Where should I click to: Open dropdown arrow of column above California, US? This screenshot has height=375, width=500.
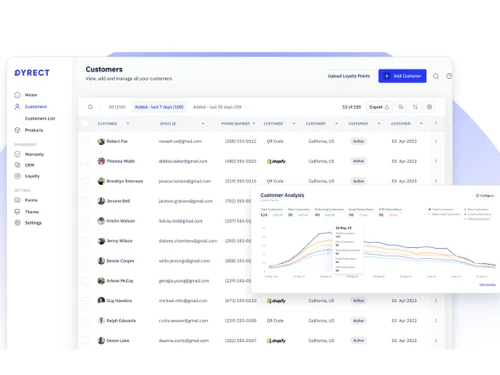(336, 124)
